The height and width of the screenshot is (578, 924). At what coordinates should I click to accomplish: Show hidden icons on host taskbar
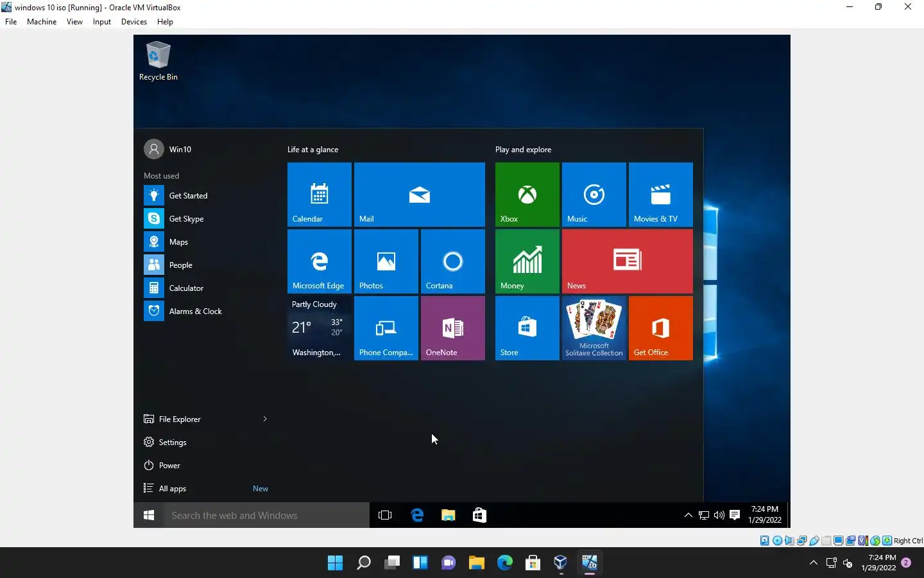(814, 563)
